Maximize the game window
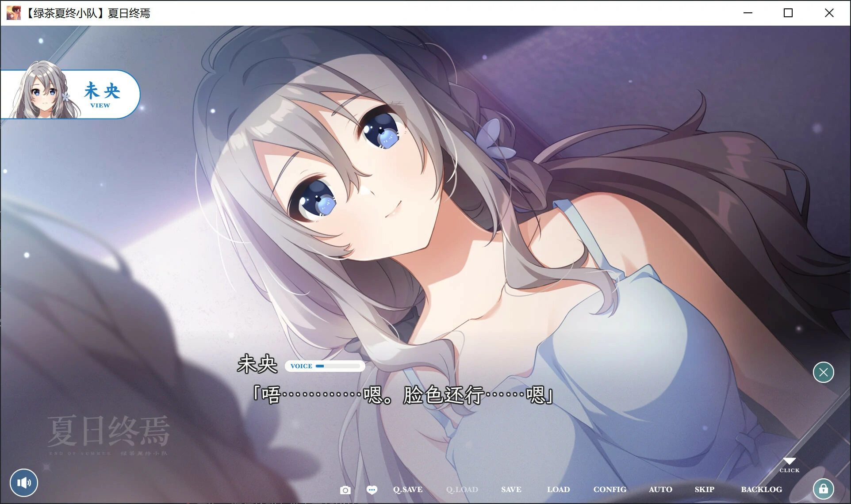The image size is (851, 504). pyautogui.click(x=788, y=13)
